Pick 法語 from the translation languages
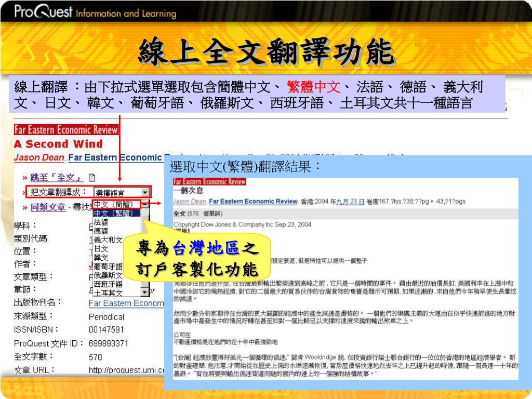Screen dimensions: 532x399 click(101, 222)
